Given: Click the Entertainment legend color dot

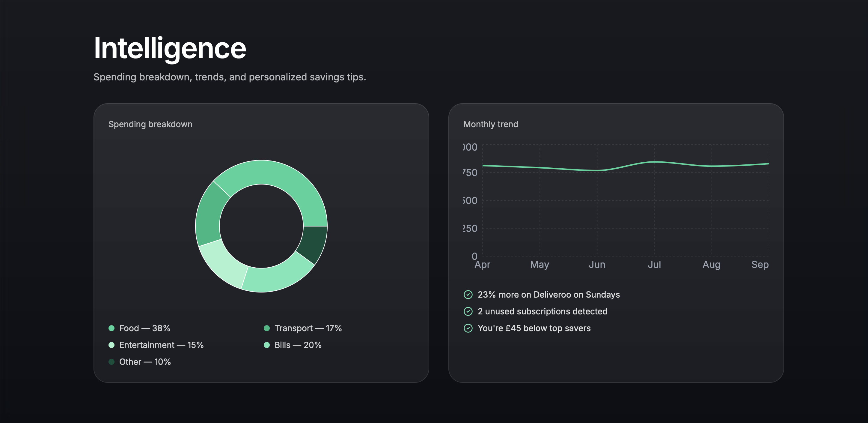Looking at the screenshot, I should coord(111,345).
